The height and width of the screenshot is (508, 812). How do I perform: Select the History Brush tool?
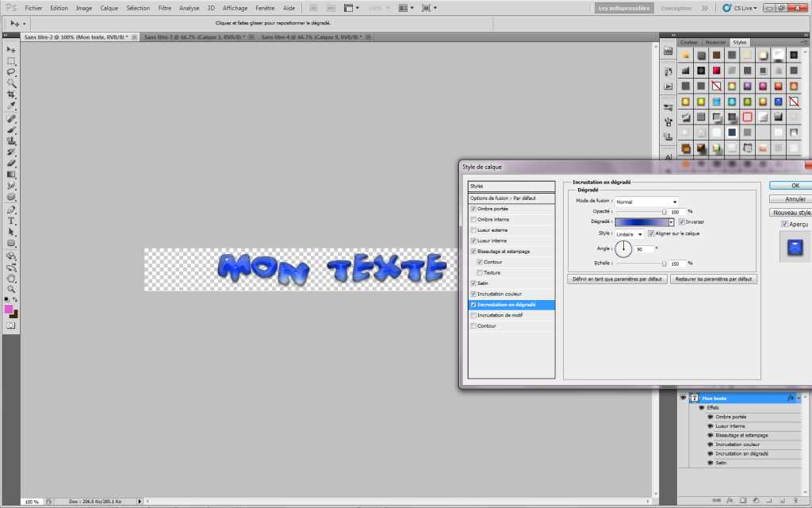click(11, 152)
